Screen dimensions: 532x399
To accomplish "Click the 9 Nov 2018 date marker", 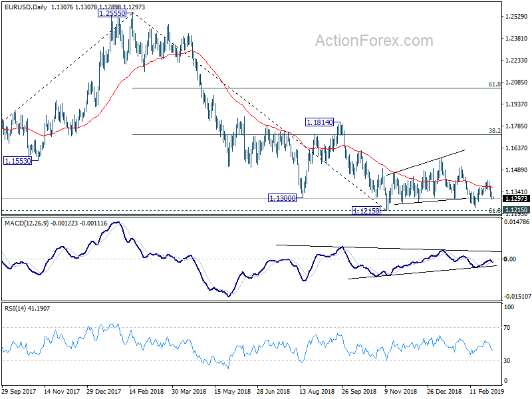I will 401,391.
